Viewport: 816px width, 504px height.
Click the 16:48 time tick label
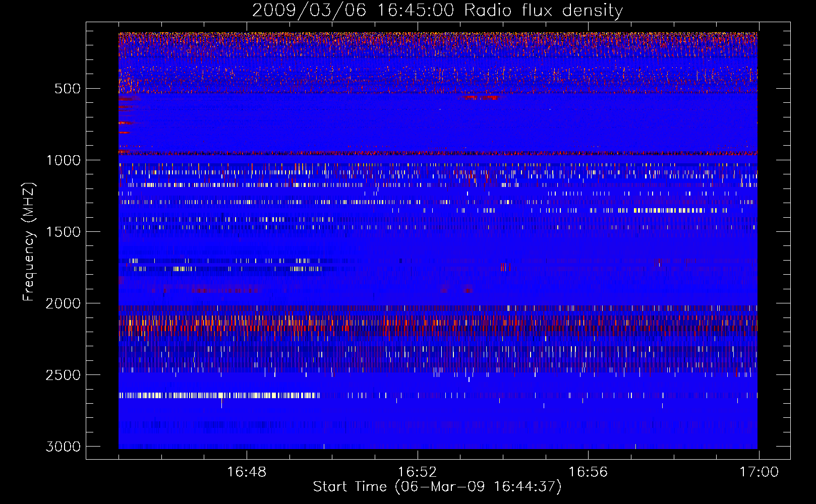pos(247,472)
